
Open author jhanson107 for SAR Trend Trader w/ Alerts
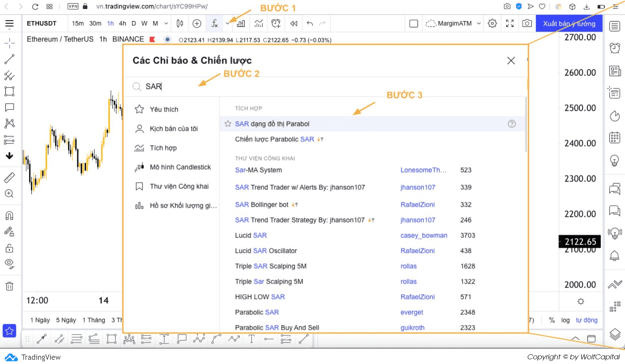pos(418,187)
